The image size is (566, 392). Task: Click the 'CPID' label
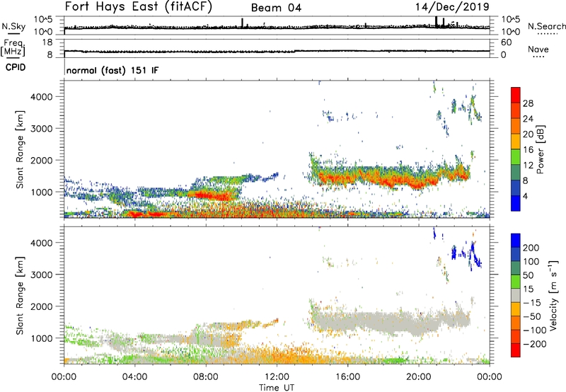(x=16, y=67)
